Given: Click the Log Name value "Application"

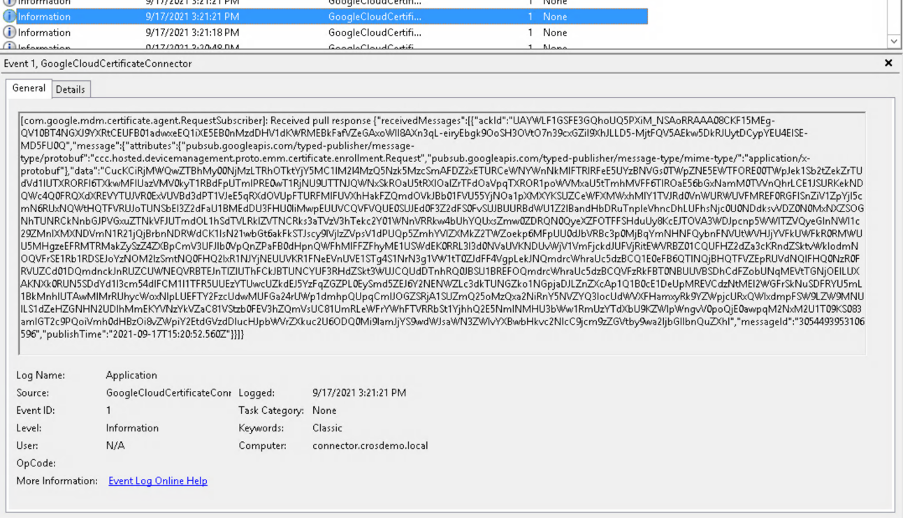Looking at the screenshot, I should [x=131, y=375].
